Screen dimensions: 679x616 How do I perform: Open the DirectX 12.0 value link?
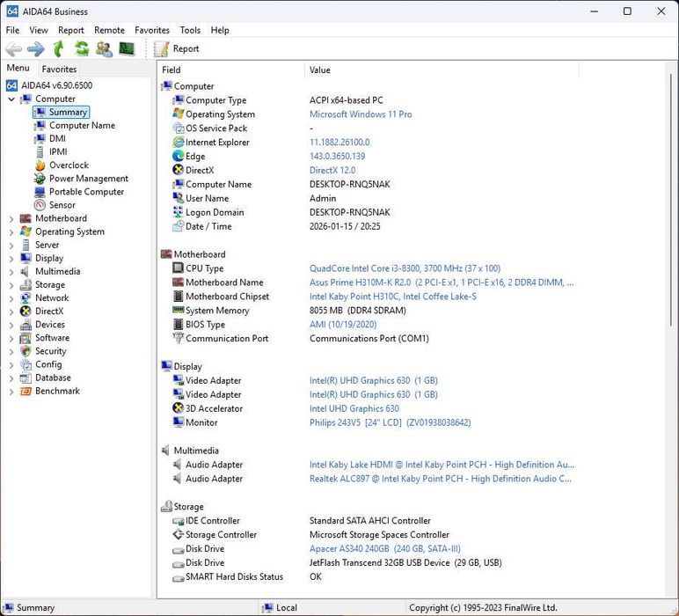point(332,170)
